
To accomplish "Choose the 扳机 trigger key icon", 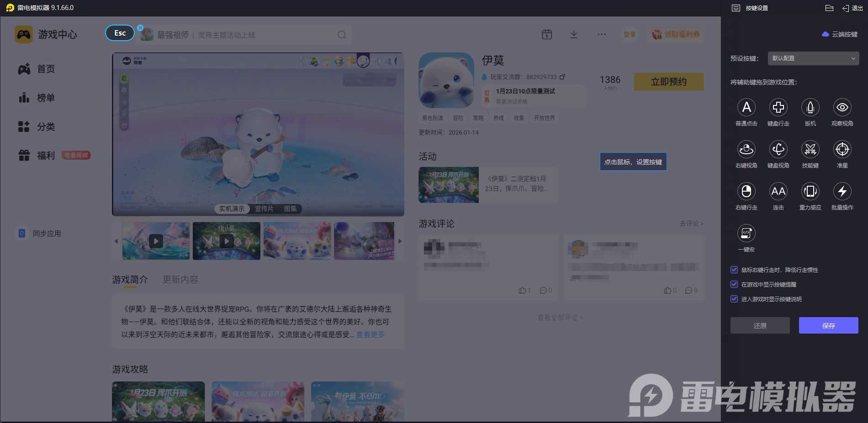I will 810,107.
